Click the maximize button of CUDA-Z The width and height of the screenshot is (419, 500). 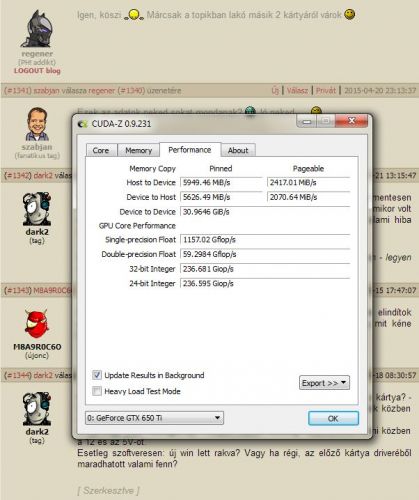326,121
